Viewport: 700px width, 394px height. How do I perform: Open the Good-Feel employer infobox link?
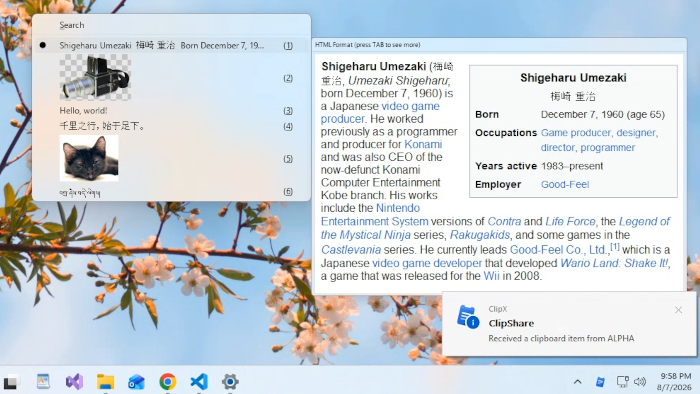coord(565,184)
